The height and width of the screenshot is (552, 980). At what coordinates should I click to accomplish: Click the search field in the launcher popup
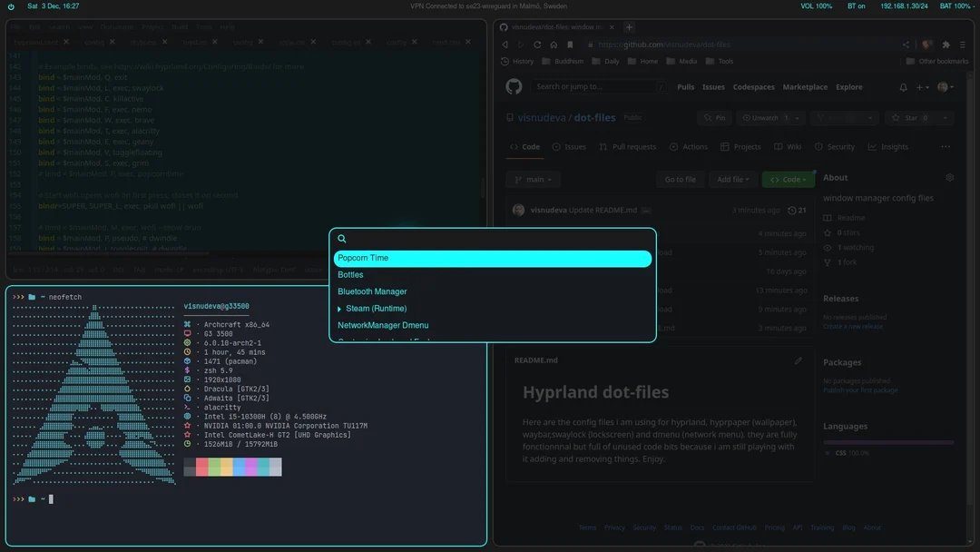coord(493,238)
